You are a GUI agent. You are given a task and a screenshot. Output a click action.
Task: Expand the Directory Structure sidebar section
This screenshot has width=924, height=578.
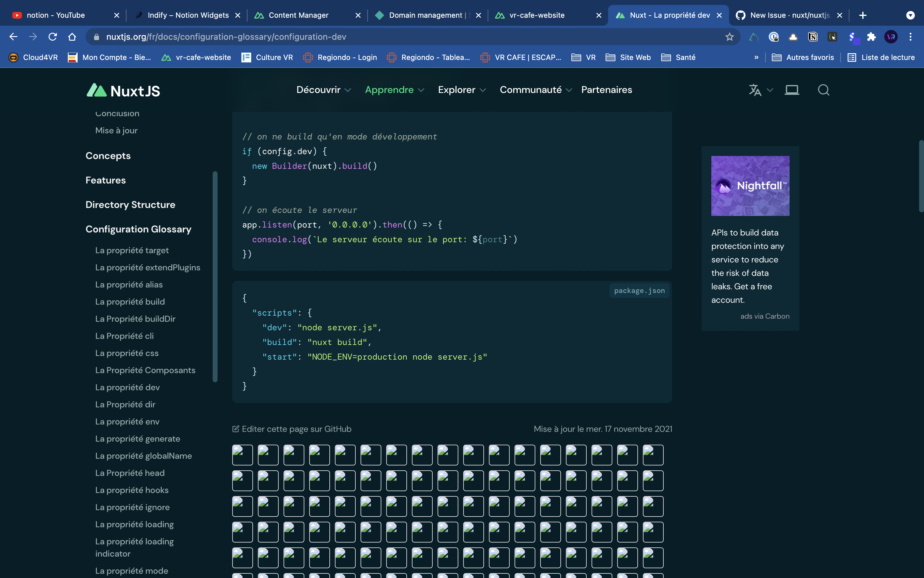(x=130, y=205)
